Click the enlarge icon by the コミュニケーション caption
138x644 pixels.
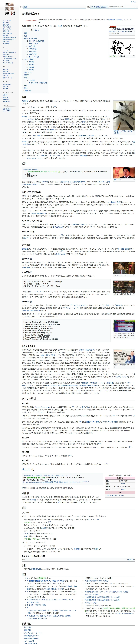[134, 275]
